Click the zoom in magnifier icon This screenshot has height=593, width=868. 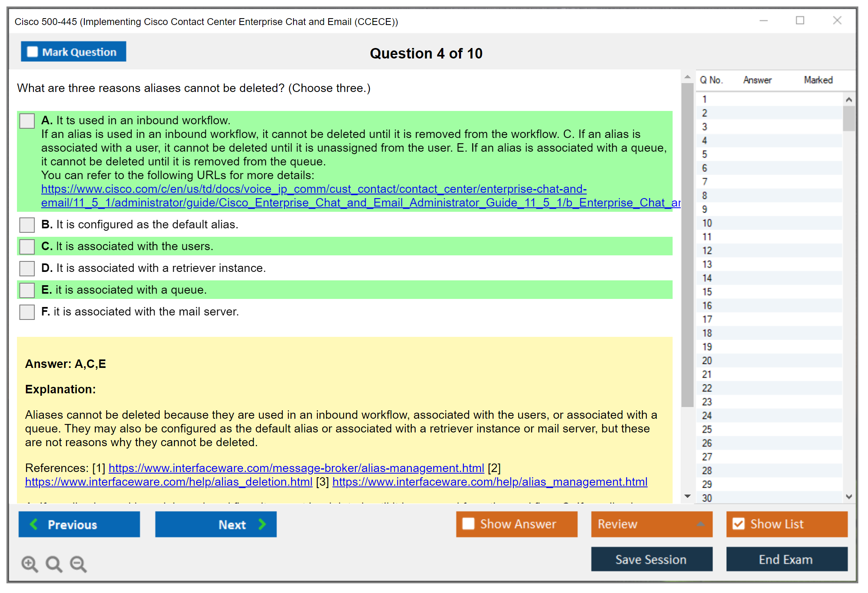pyautogui.click(x=29, y=564)
